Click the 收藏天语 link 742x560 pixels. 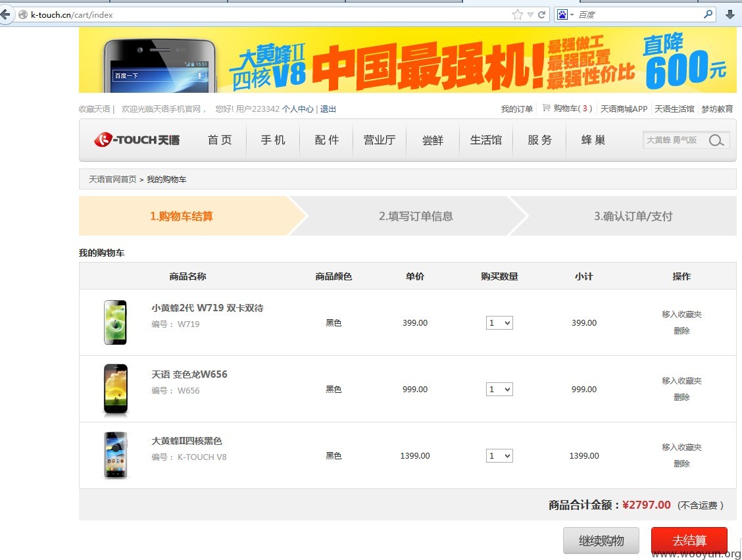94,109
